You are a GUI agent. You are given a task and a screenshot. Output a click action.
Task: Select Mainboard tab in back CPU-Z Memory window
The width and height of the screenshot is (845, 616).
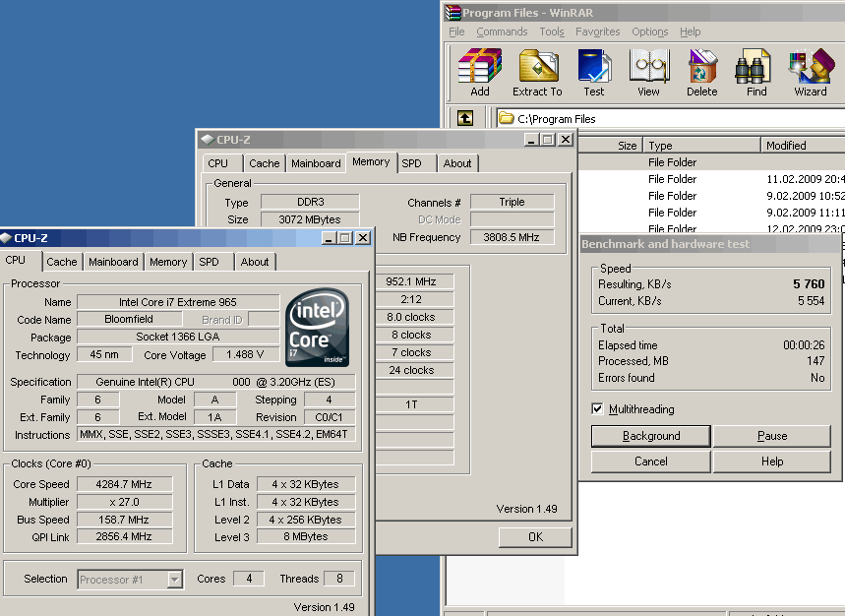coord(316,163)
